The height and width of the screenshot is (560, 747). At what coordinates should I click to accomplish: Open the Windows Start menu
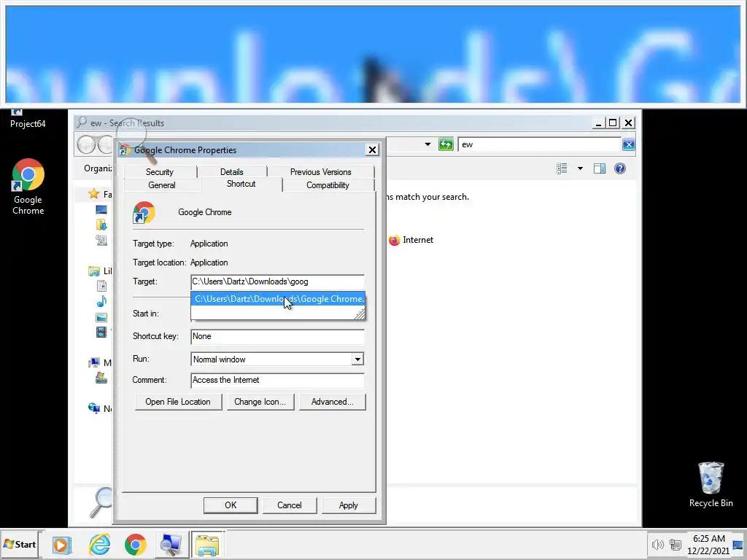(20, 544)
